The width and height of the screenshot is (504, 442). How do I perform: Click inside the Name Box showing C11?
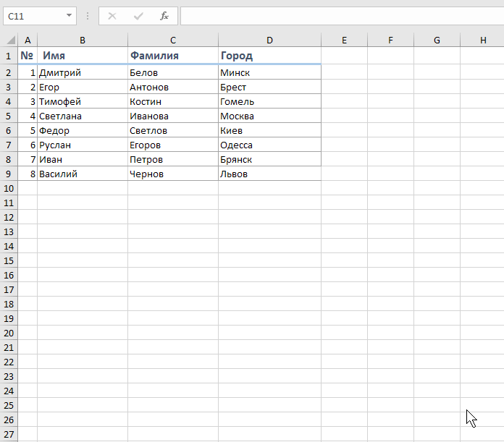[x=33, y=15]
